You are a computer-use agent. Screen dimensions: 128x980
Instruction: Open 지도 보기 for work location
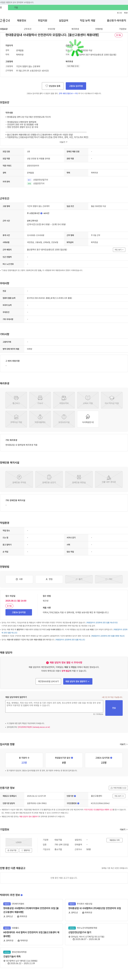click(119, 250)
